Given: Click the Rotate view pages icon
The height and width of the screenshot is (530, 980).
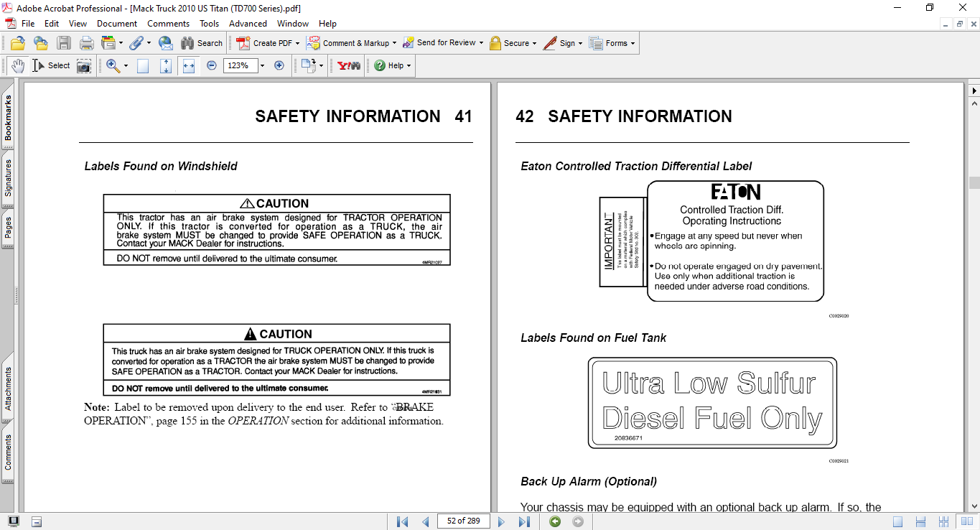Looking at the screenshot, I should [309, 65].
